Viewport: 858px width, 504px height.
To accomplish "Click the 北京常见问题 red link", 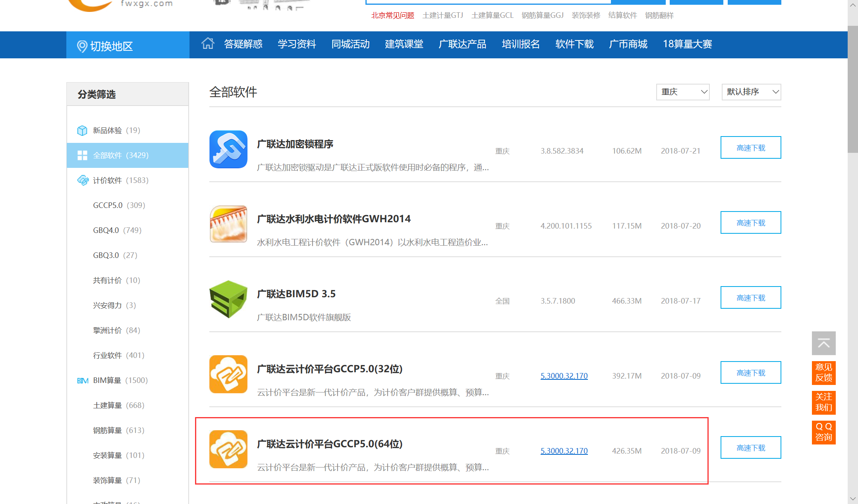I will (x=392, y=15).
